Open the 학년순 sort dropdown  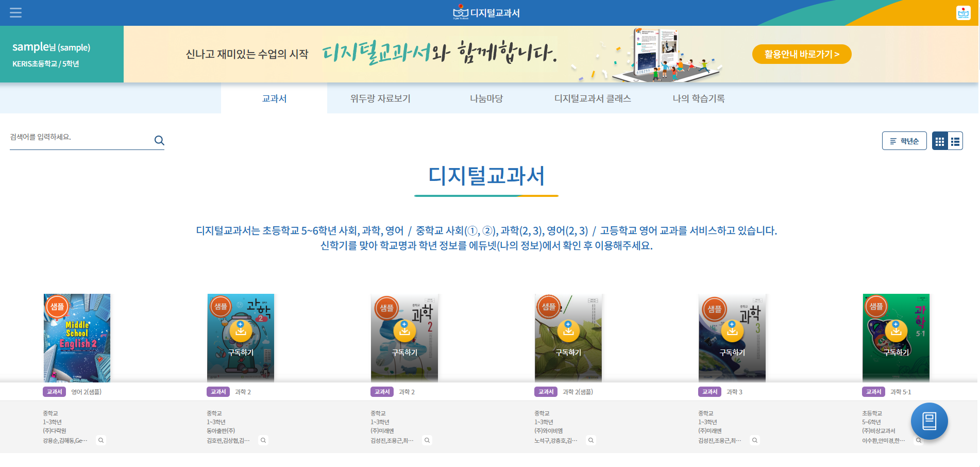[904, 141]
